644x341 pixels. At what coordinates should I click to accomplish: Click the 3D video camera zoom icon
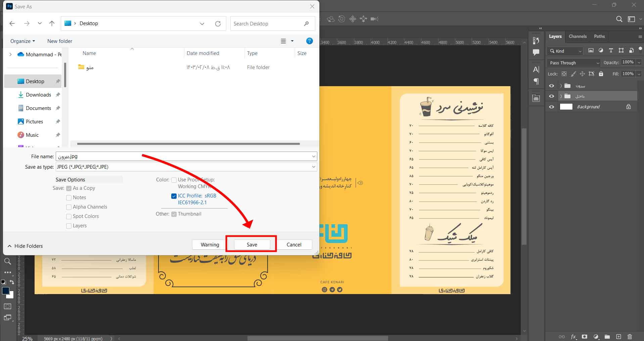(374, 19)
